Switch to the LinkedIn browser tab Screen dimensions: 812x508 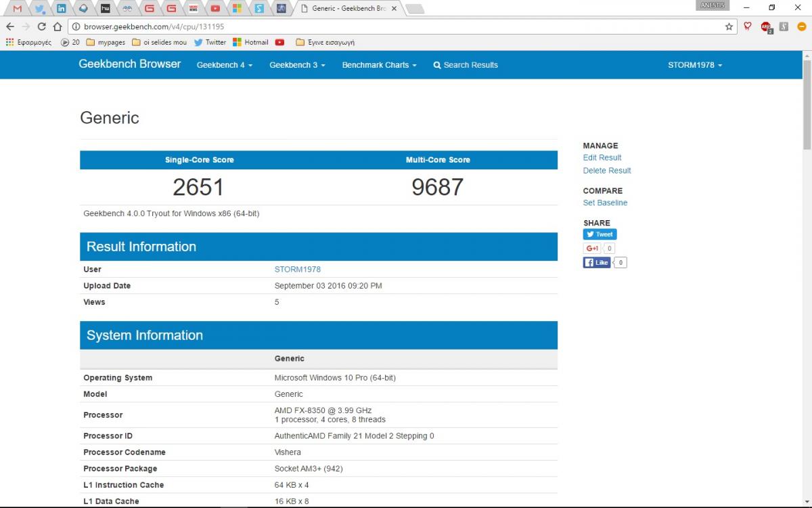click(62, 9)
